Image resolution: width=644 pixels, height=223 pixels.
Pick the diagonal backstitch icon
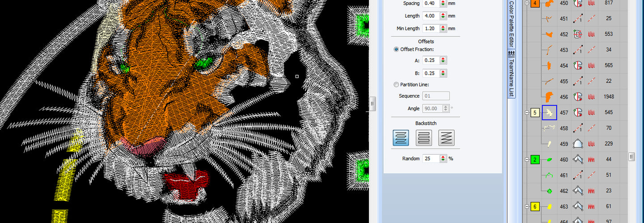[446, 138]
